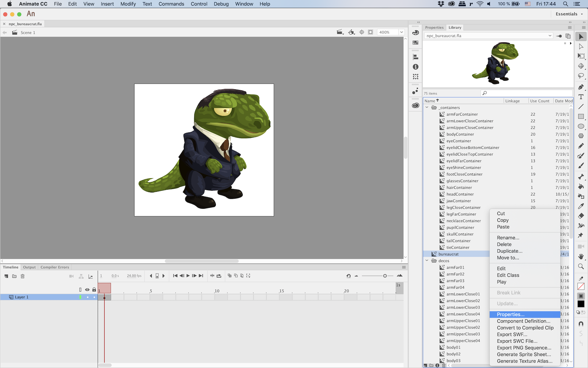This screenshot has width=588, height=368.
Task: Open the stage zoom 400% dropdown
Action: tap(401, 32)
